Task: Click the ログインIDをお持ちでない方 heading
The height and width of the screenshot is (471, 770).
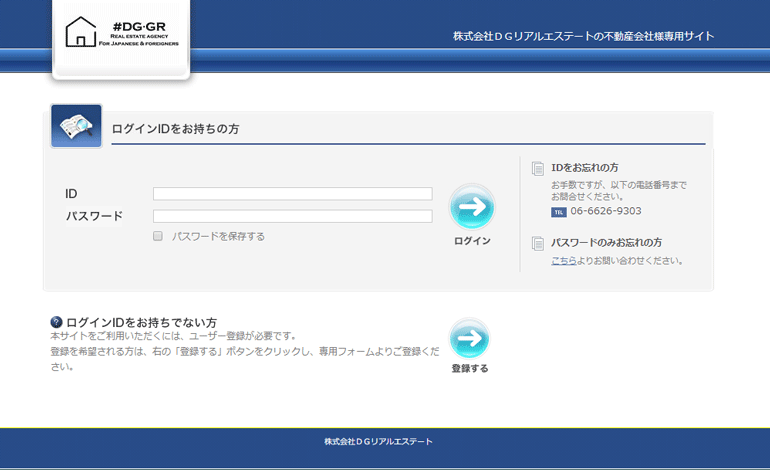Action: pos(141,323)
